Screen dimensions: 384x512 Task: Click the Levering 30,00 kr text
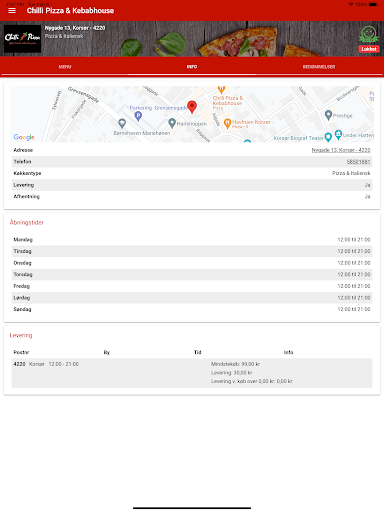click(231, 373)
